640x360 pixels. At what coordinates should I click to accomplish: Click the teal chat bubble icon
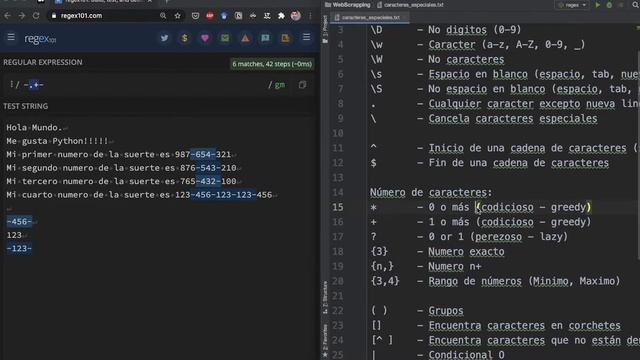265,38
